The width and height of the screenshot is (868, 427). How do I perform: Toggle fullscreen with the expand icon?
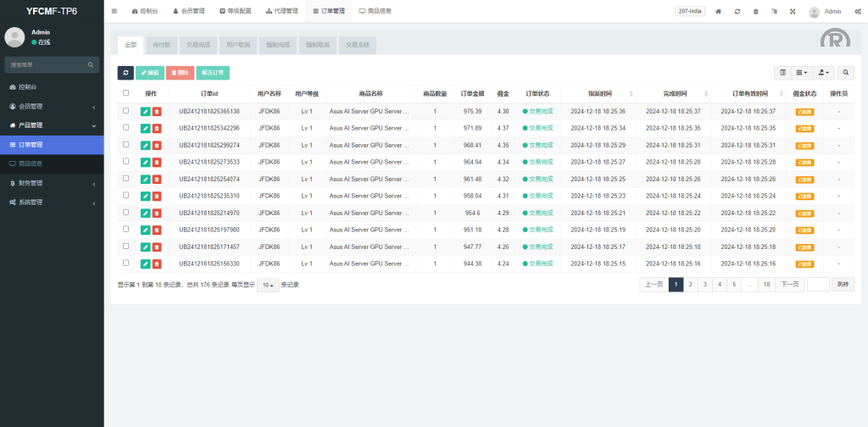pyautogui.click(x=793, y=12)
